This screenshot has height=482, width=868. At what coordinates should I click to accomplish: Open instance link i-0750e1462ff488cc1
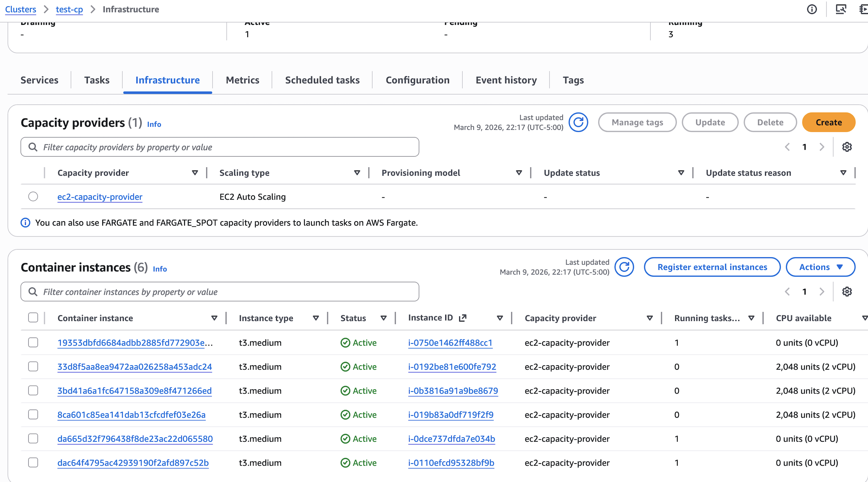[450, 343]
